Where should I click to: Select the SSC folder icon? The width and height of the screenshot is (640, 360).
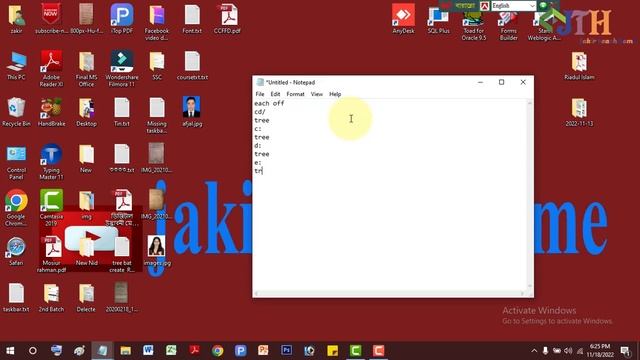click(157, 66)
